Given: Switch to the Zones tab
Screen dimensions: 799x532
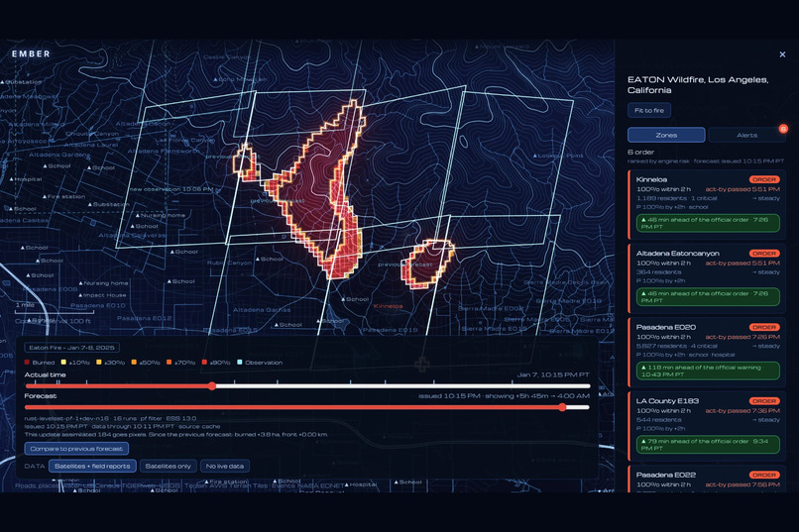Looking at the screenshot, I should pos(666,135).
